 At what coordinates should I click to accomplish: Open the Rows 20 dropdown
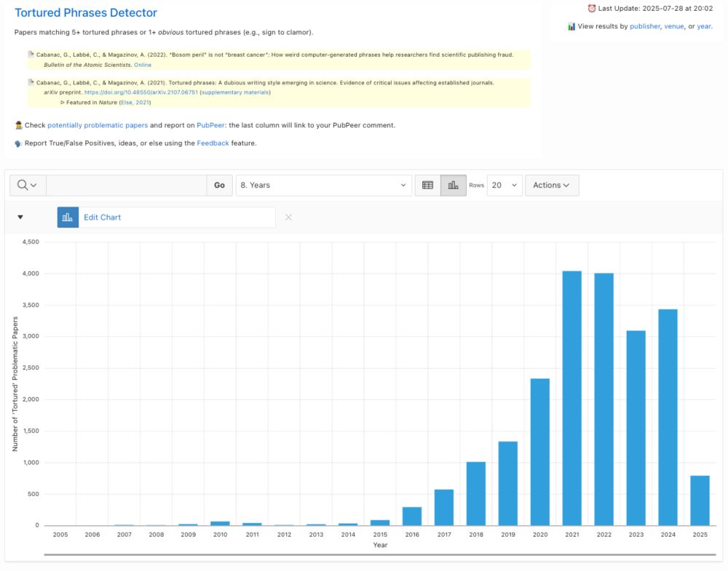[x=505, y=185]
